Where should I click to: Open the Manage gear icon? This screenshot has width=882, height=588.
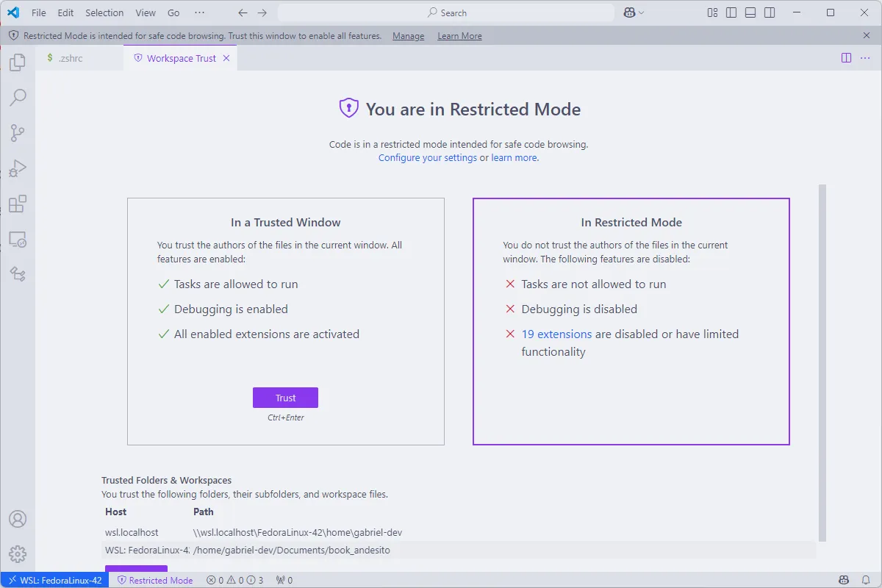(x=18, y=554)
